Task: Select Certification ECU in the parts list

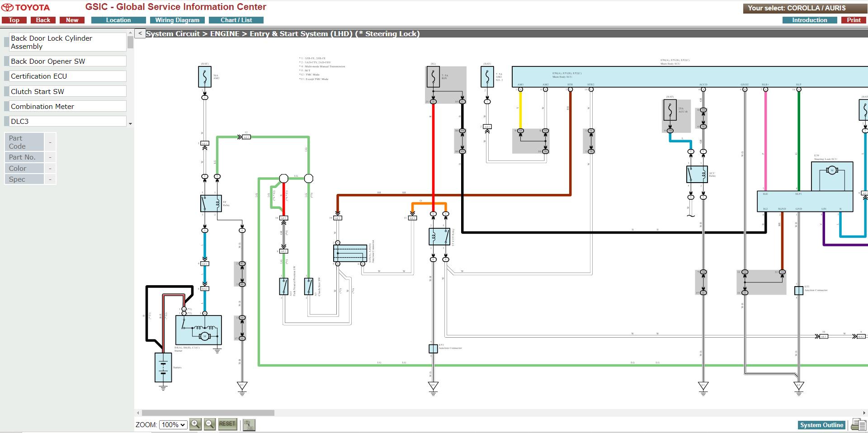Action: coord(67,76)
